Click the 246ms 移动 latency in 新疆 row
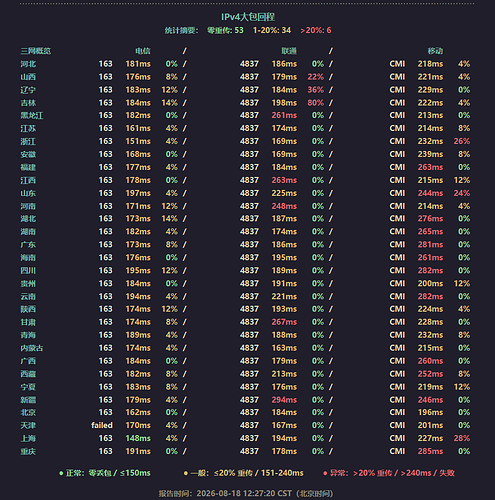This screenshot has height=500, width=495. tap(430, 400)
